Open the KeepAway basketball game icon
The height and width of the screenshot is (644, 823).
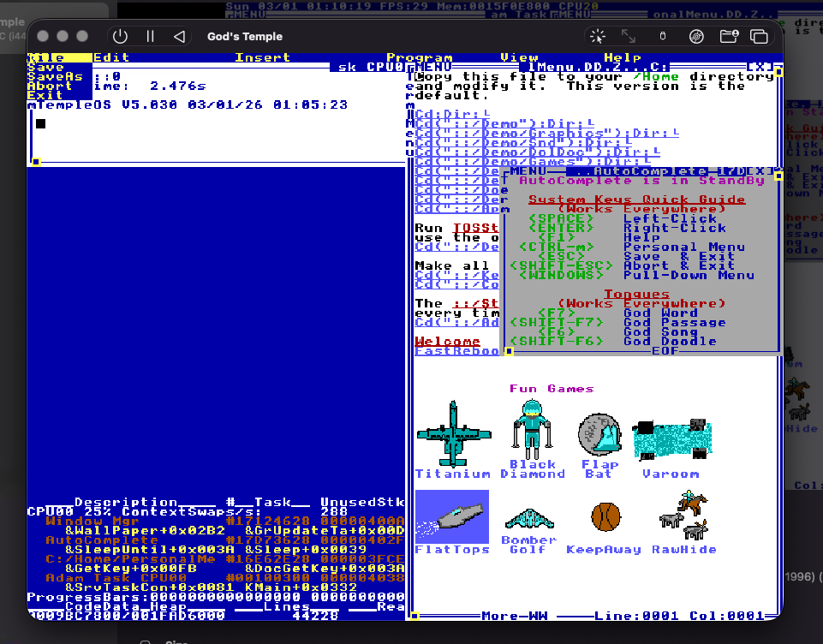(604, 516)
